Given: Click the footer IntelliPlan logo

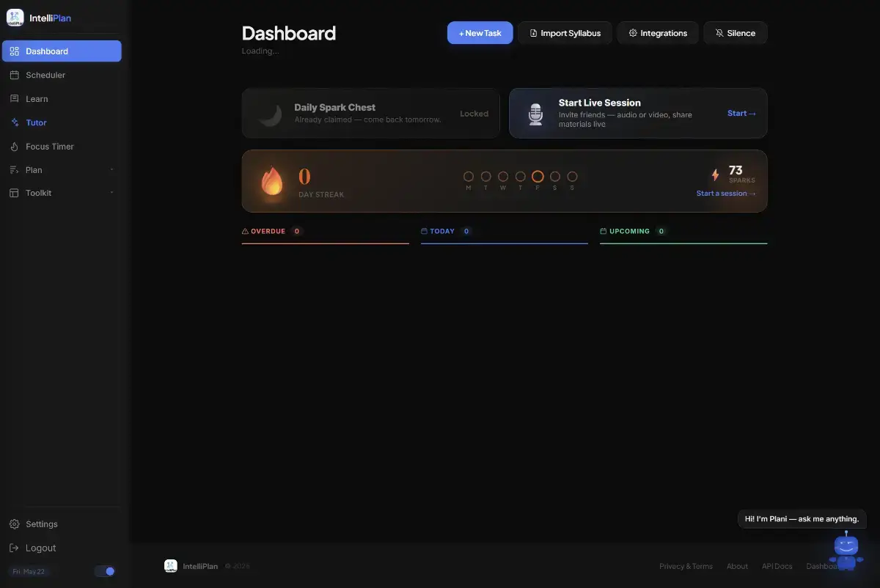Looking at the screenshot, I should click(x=171, y=566).
